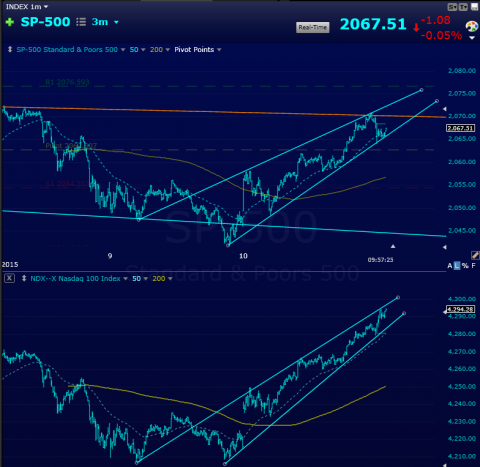480x467 pixels.
Task: Click the 2,045.00 scale label
Action: [462, 230]
